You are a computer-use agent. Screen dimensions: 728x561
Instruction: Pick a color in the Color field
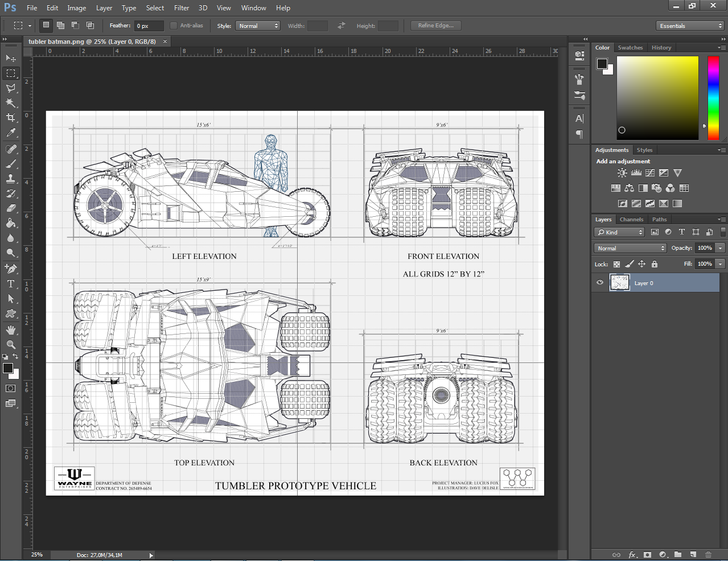657,98
